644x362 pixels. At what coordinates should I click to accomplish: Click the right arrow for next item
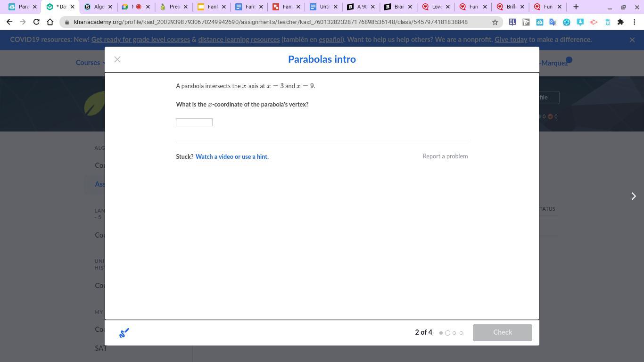634,196
